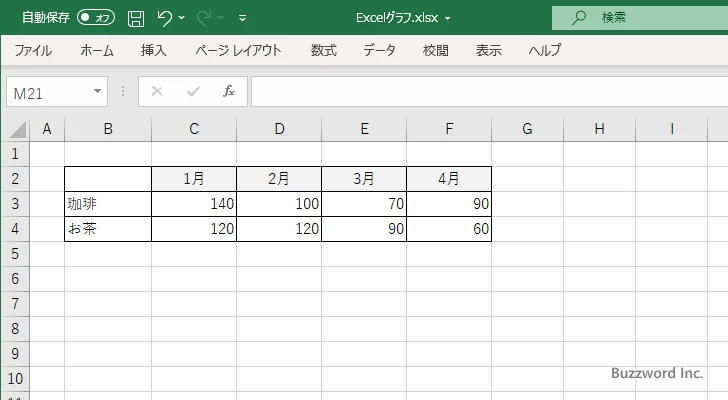Open the ファイル menu
Image resolution: width=728 pixels, height=400 pixels.
(33, 50)
